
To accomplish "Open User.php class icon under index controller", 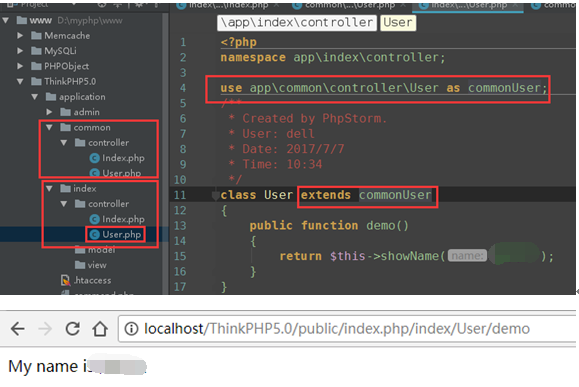I will point(95,234).
